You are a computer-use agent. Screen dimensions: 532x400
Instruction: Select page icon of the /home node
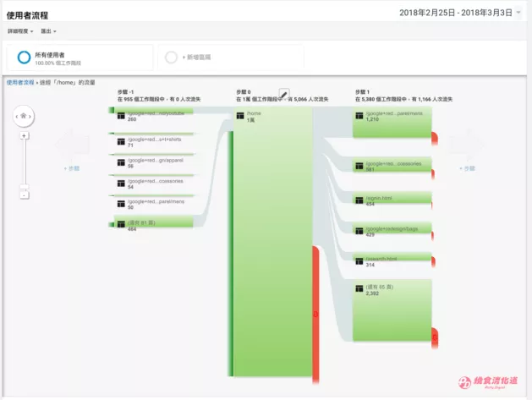coord(240,116)
